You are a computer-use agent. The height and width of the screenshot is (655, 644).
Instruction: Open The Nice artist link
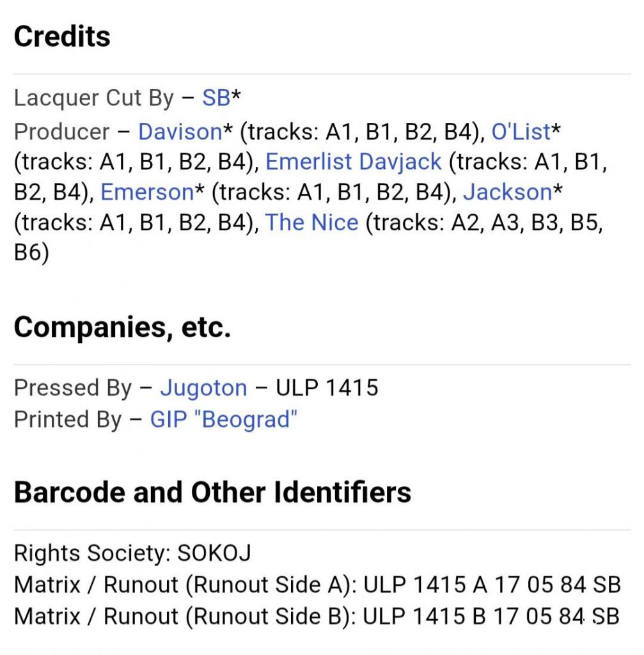[311, 223]
